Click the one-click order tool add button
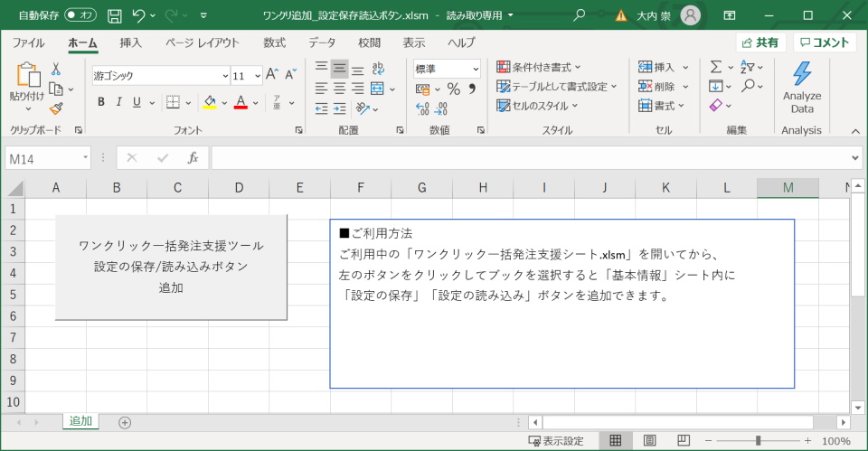 tap(171, 268)
